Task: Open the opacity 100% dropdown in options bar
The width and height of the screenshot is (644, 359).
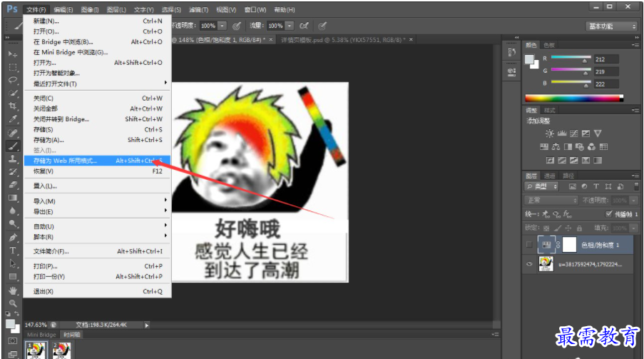Action: pyautogui.click(x=223, y=26)
